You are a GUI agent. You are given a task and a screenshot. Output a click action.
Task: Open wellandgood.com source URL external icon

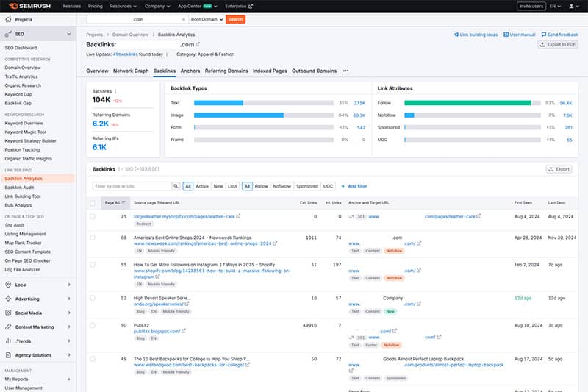pyautogui.click(x=248, y=365)
